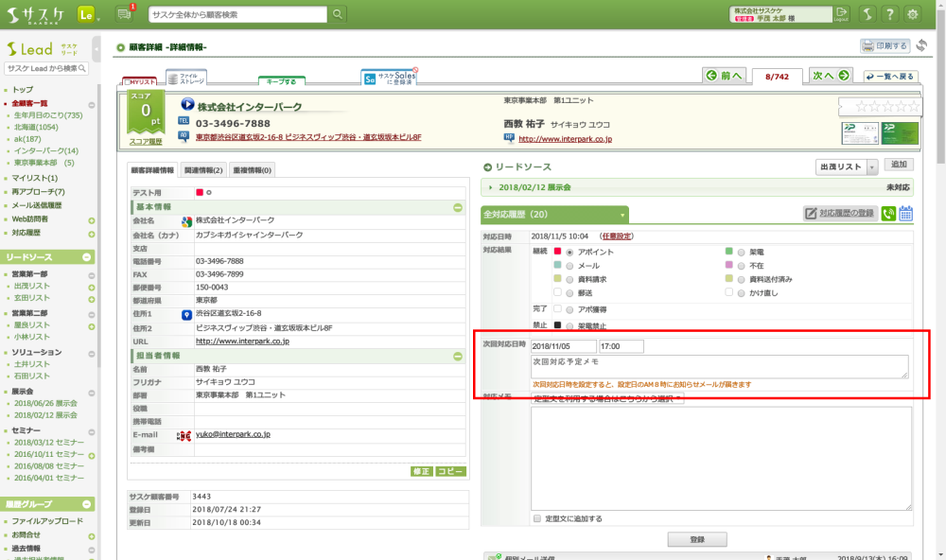Image resolution: width=946 pixels, height=560 pixels.
Task: Click the 次回対応予定メモ text field
Action: tap(719, 366)
